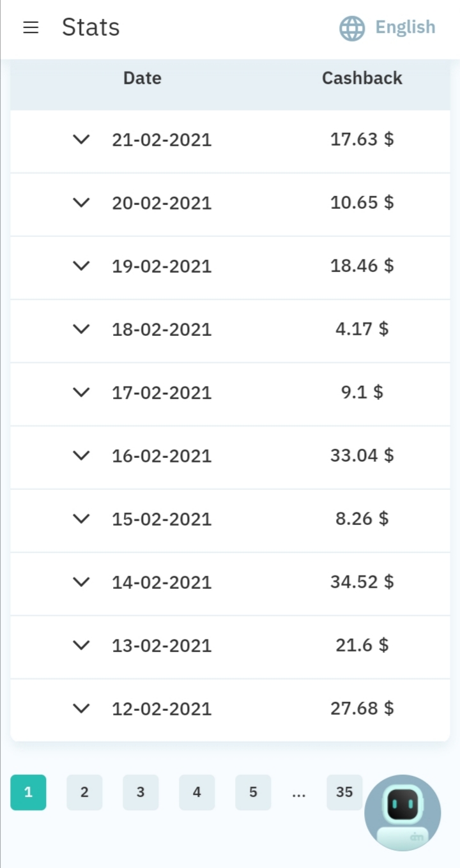Click the Cashback column header
Image resolution: width=460 pixels, height=868 pixels.
coord(362,78)
